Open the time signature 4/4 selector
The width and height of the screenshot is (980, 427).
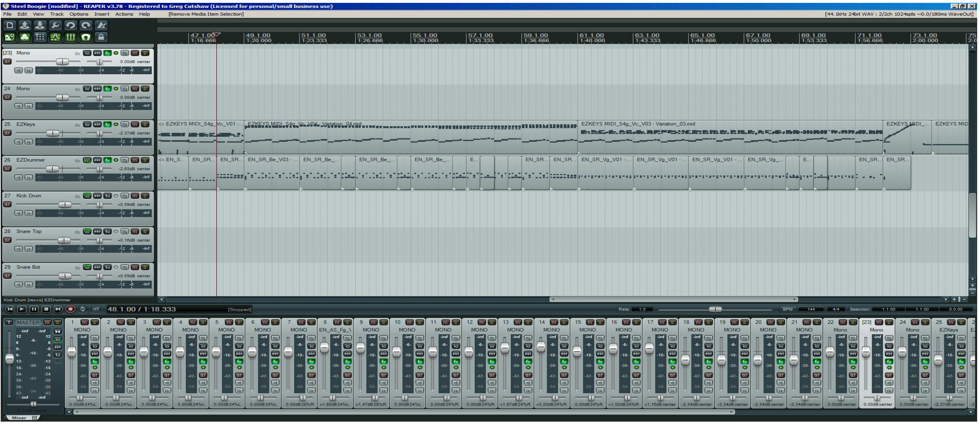[835, 309]
